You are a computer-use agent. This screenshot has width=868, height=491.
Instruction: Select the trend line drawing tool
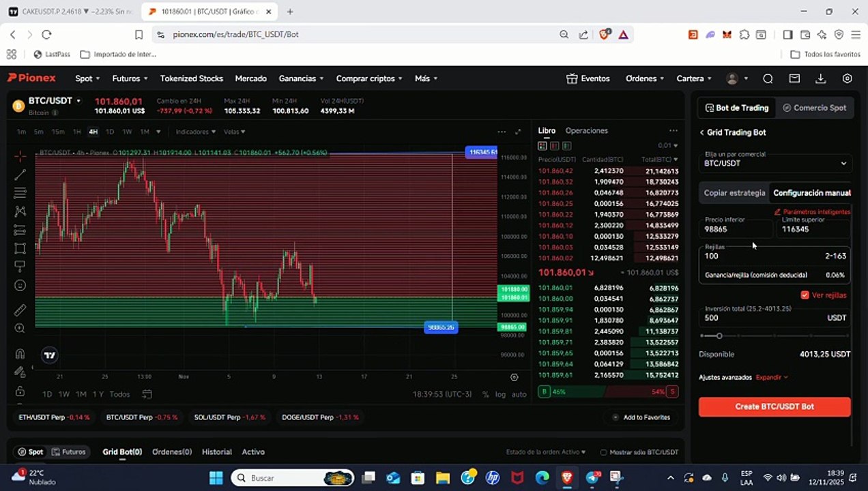[20, 175]
